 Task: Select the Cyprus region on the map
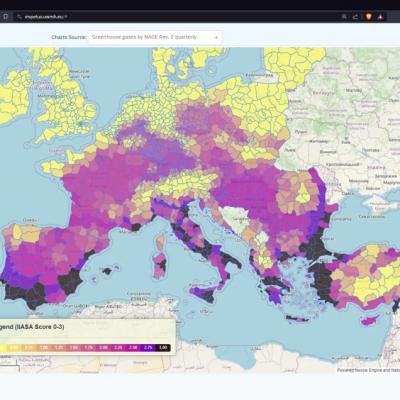click(x=370, y=320)
